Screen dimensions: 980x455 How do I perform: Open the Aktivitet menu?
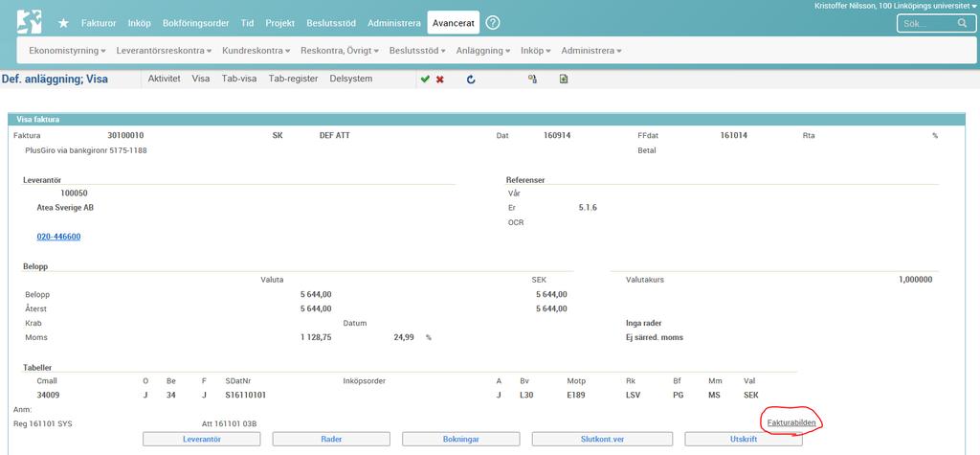[x=165, y=79]
